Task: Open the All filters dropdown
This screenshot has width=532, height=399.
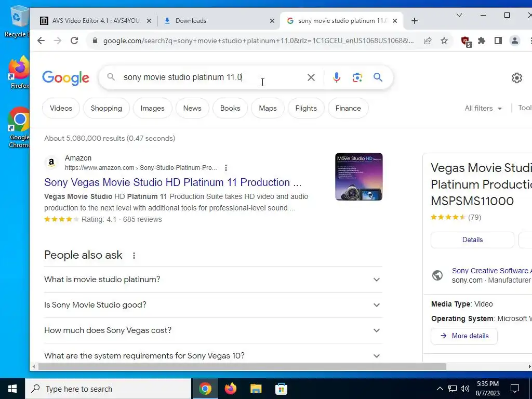Action: point(483,108)
